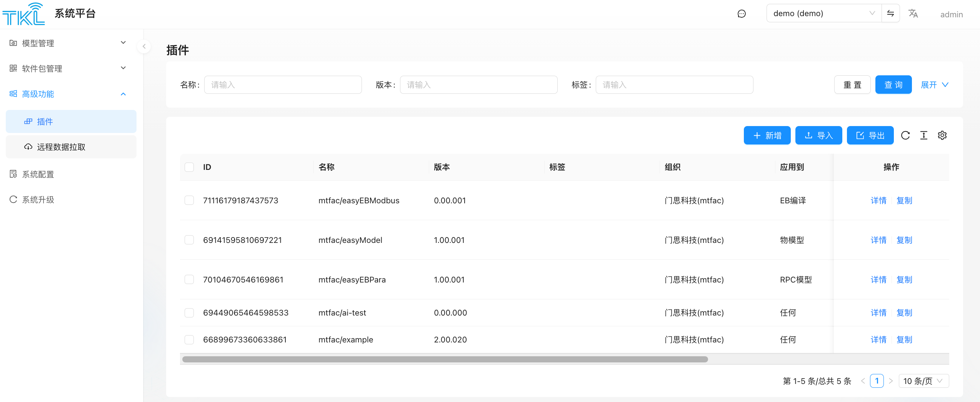Open the 系统升级 menu item
The width and height of the screenshot is (980, 402).
(71, 199)
